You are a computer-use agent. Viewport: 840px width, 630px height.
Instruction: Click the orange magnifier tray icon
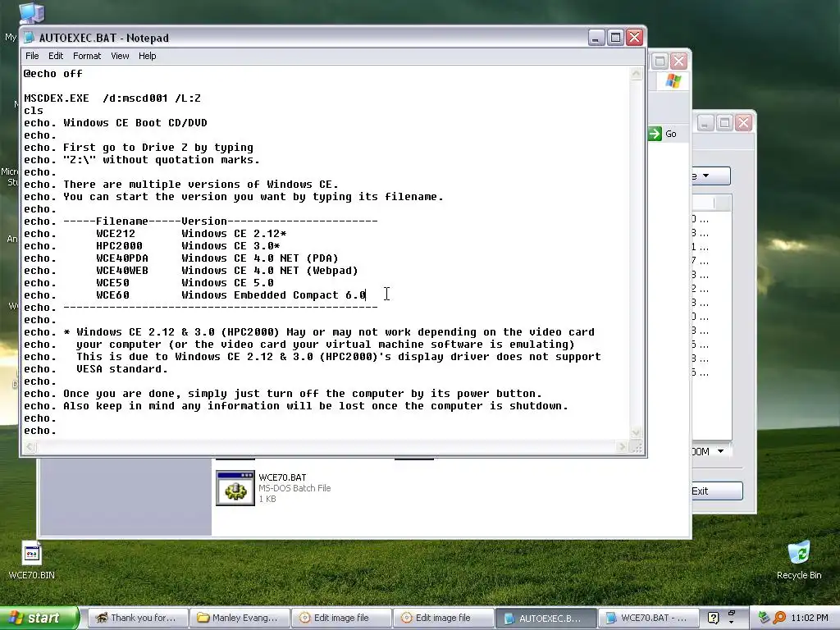point(779,618)
